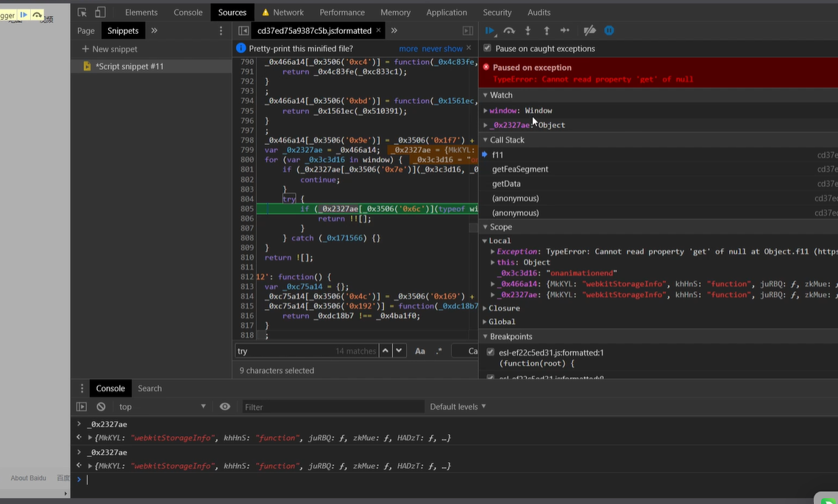Expand the Closure scope entry
This screenshot has width=838, height=504.
point(504,308)
